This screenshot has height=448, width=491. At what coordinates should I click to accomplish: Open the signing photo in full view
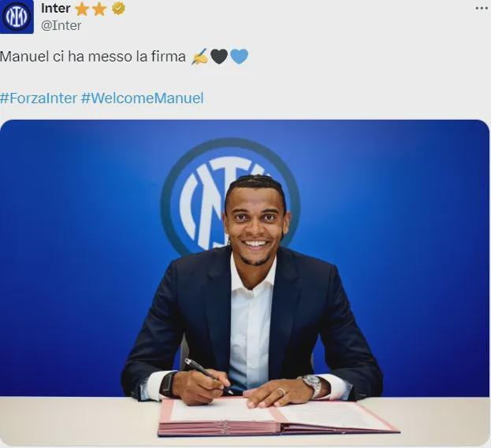[245, 283]
